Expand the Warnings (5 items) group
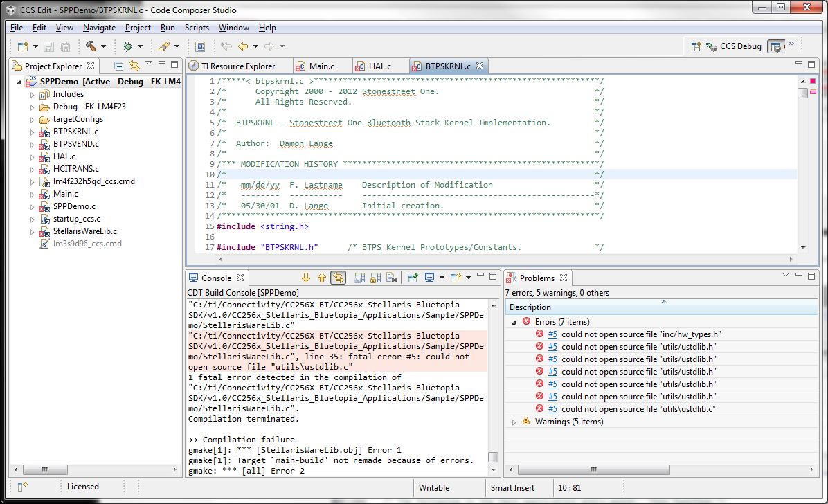The image size is (828, 504). [x=514, y=422]
